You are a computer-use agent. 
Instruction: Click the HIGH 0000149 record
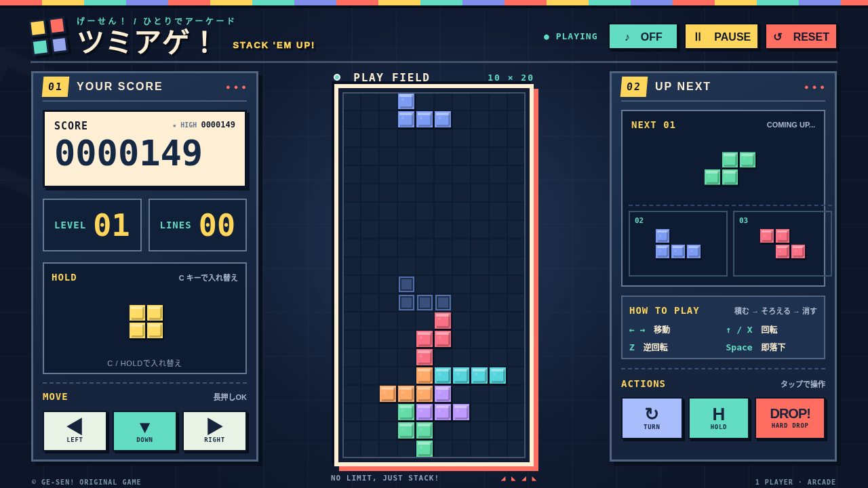coord(203,125)
